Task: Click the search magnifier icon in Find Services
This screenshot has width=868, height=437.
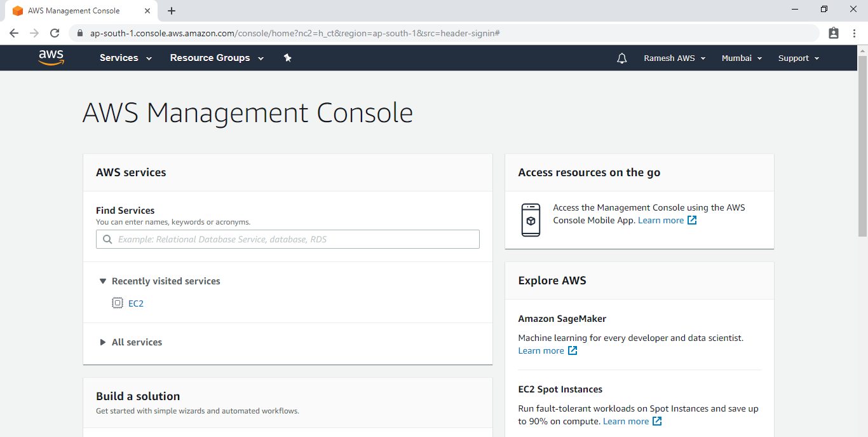Action: point(107,240)
